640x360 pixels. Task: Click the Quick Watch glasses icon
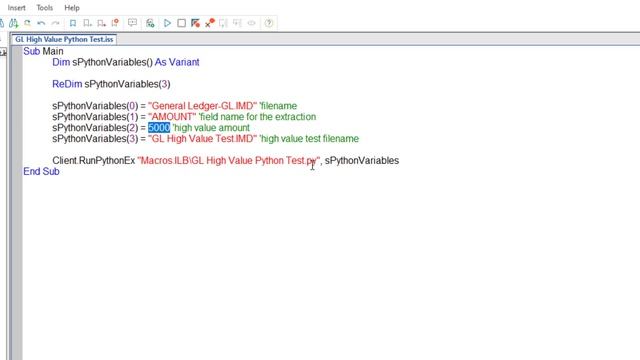251,23
